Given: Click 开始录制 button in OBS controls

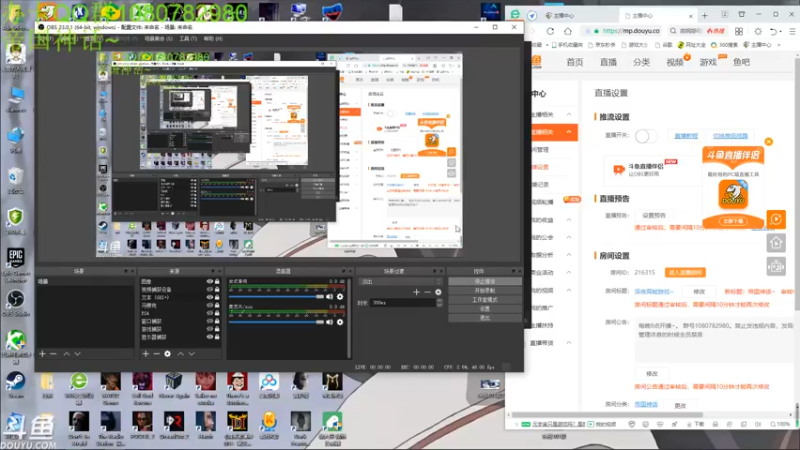Looking at the screenshot, I should pyautogui.click(x=485, y=291).
